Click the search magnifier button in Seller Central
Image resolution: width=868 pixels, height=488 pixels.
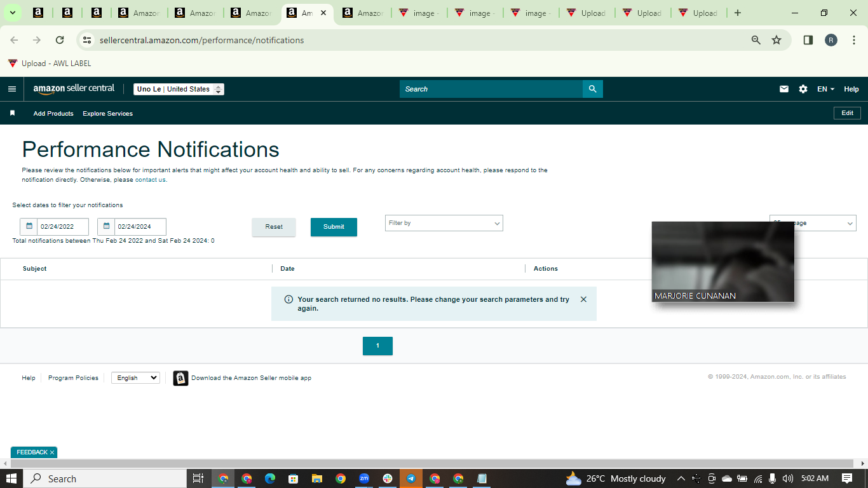click(x=592, y=89)
